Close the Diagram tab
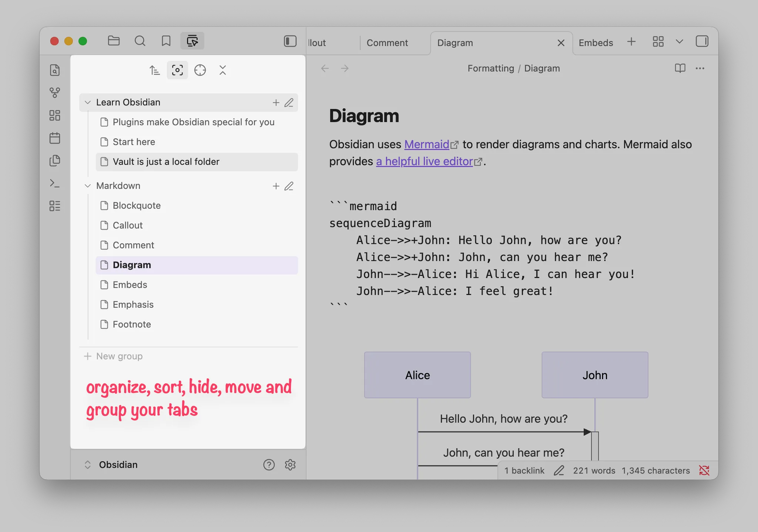This screenshot has width=758, height=532. [x=561, y=43]
